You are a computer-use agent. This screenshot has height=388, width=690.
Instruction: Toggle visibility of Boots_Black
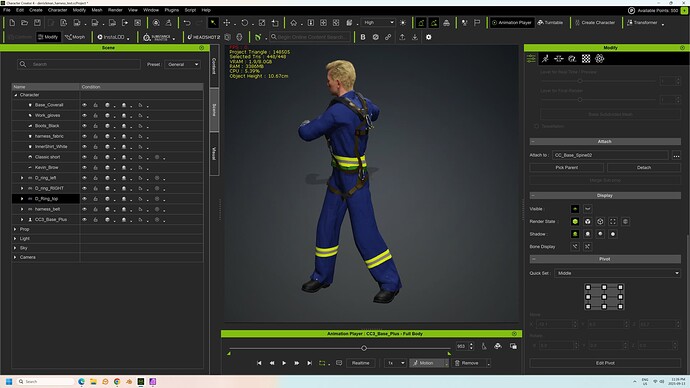point(84,126)
